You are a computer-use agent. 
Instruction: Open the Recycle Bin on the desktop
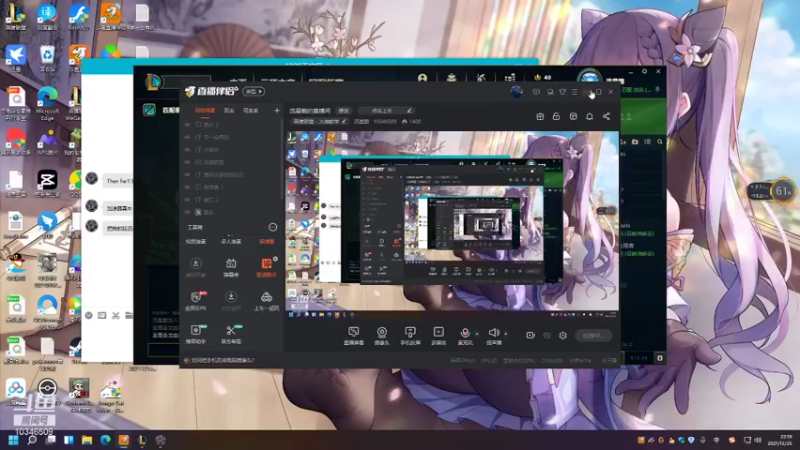47,59
